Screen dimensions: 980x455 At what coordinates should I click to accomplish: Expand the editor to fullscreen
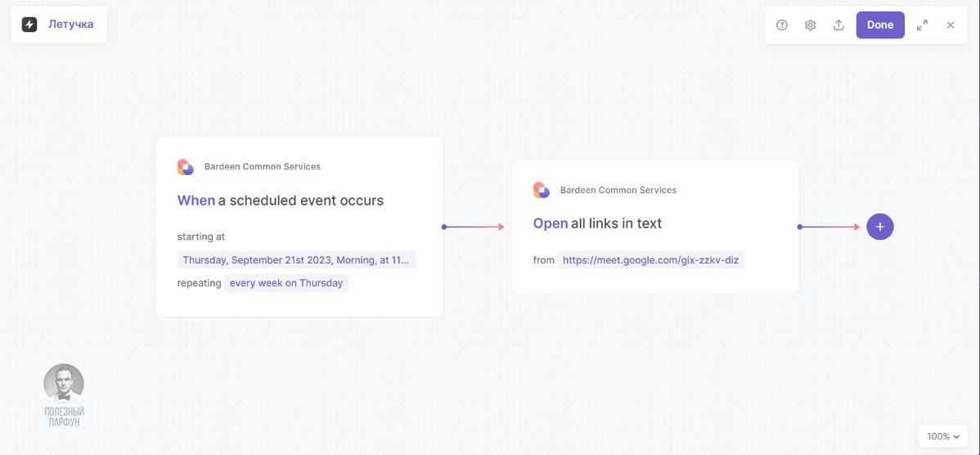(923, 25)
